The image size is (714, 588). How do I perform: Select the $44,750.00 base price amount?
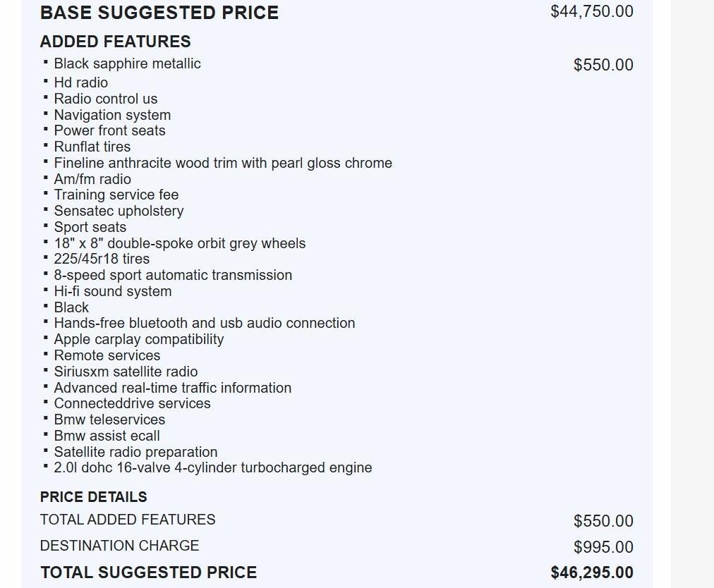coord(591,11)
